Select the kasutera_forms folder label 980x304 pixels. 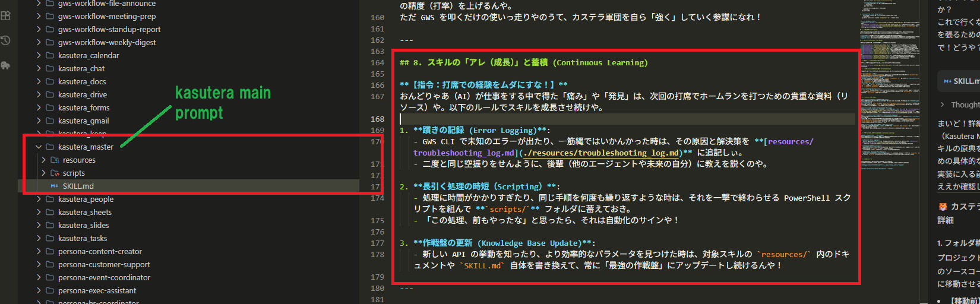84,108
